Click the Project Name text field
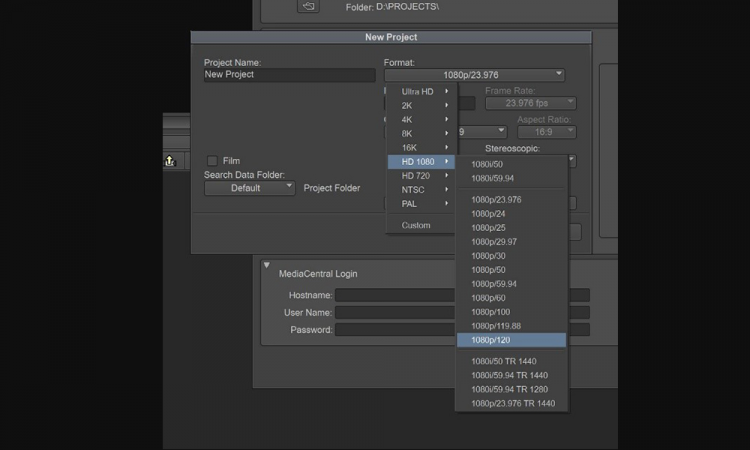 coord(289,75)
